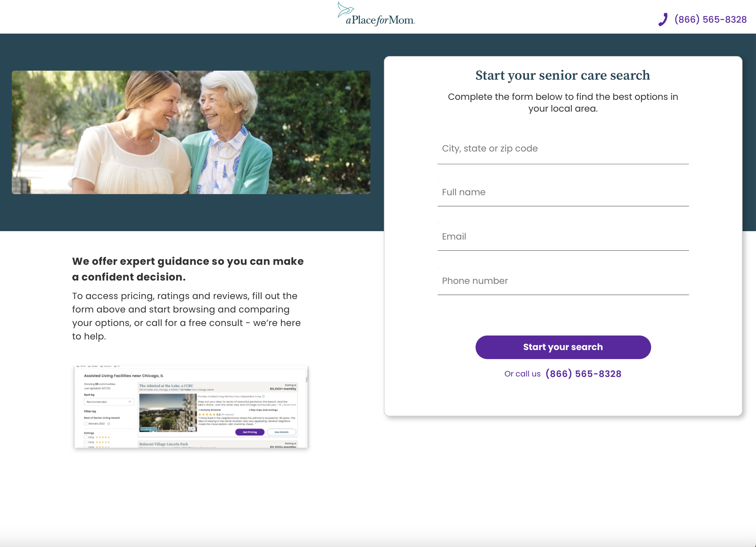The height and width of the screenshot is (547, 756).
Task: Click the info icon beside Winners 2022
Action: tap(109, 424)
